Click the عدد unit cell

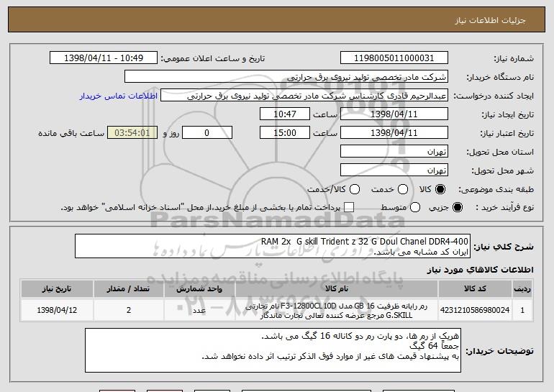point(199,310)
